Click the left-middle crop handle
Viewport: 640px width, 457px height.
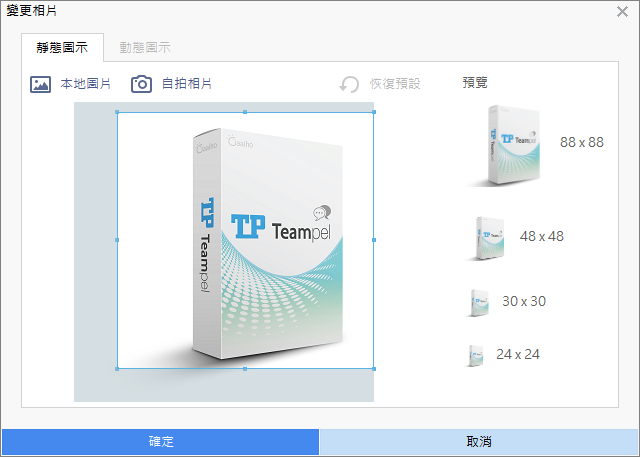(117, 240)
